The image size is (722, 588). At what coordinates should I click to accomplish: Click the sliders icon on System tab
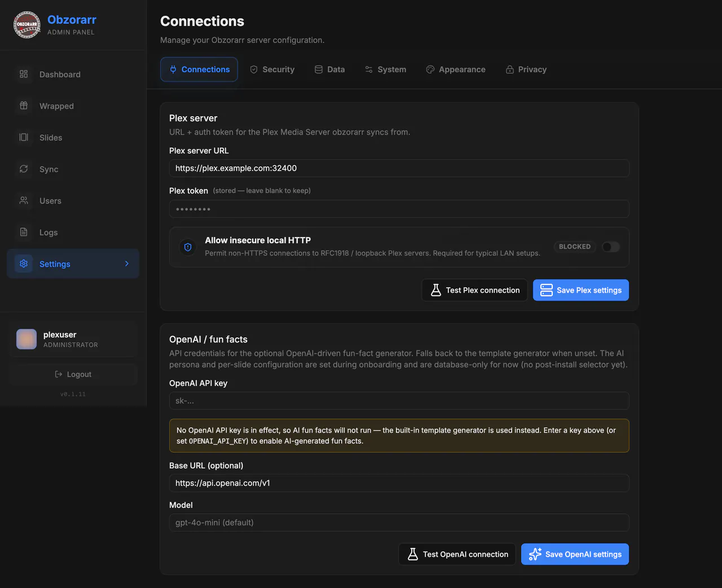369,69
